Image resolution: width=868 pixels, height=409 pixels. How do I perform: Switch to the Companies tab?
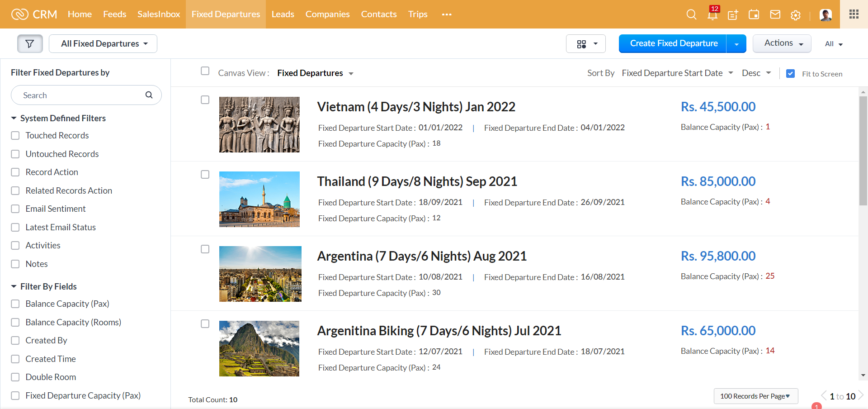pyautogui.click(x=327, y=14)
